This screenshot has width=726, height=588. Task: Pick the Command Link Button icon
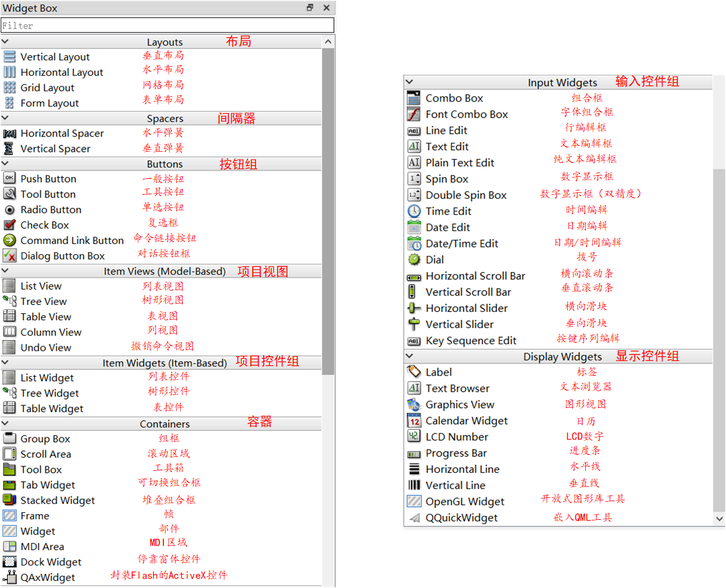tap(9, 240)
